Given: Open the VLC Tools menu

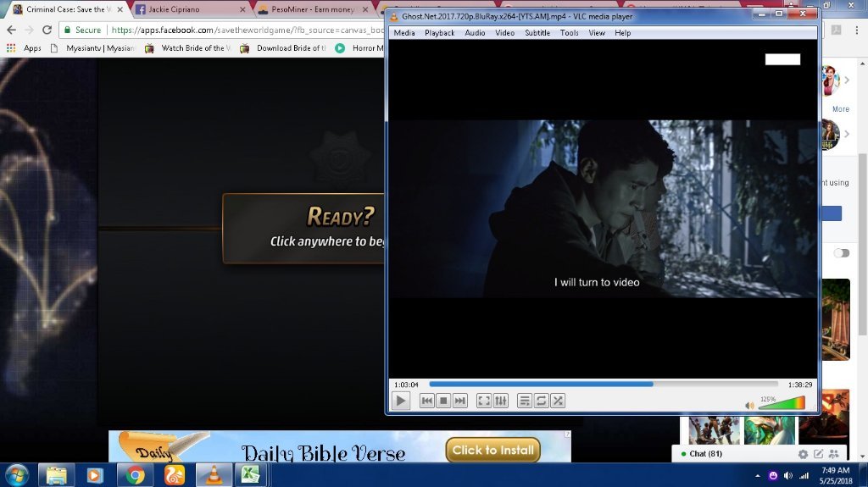Looking at the screenshot, I should (x=569, y=33).
